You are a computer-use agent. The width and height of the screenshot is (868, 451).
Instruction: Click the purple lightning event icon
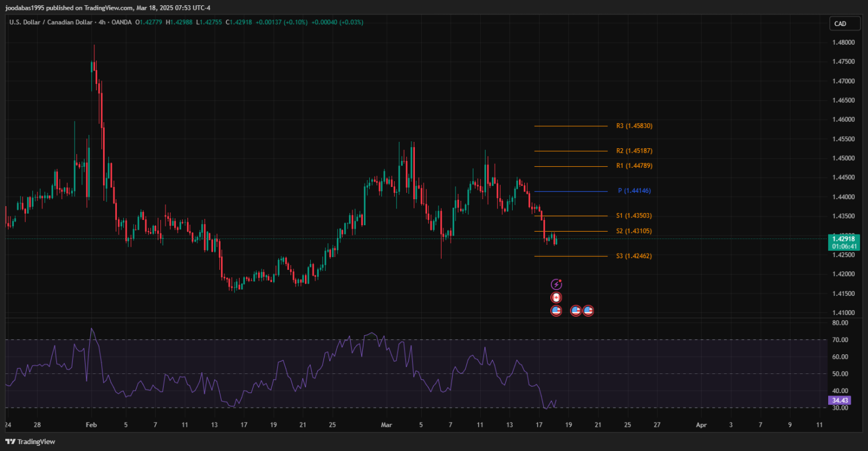tap(556, 284)
